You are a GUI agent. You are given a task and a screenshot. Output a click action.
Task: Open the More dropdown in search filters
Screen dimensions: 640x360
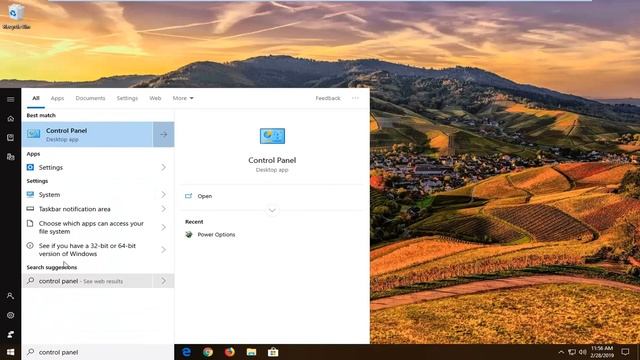tap(183, 98)
